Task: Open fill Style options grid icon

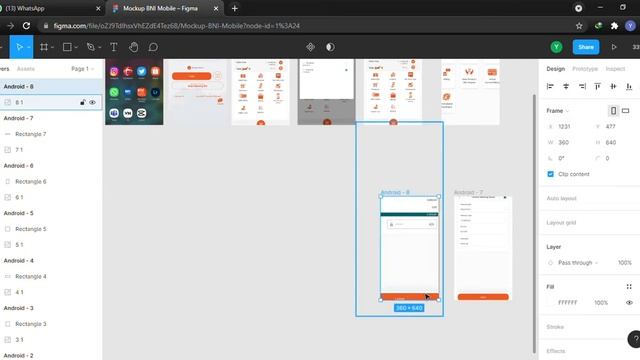Action: pos(629,287)
